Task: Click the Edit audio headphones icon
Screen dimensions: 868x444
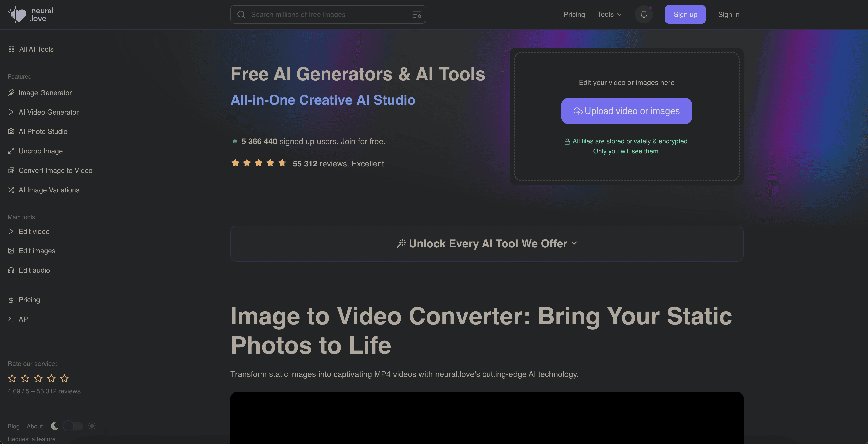Action: (11, 270)
